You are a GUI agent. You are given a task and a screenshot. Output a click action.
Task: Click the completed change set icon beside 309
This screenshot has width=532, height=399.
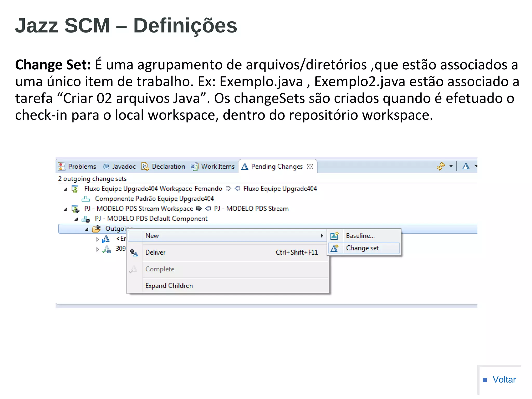click(x=107, y=249)
